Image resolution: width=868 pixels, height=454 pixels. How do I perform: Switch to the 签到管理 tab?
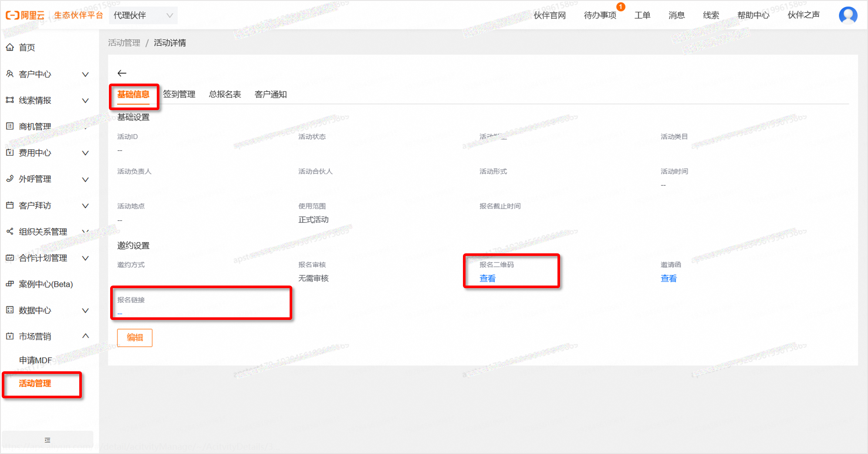point(179,94)
